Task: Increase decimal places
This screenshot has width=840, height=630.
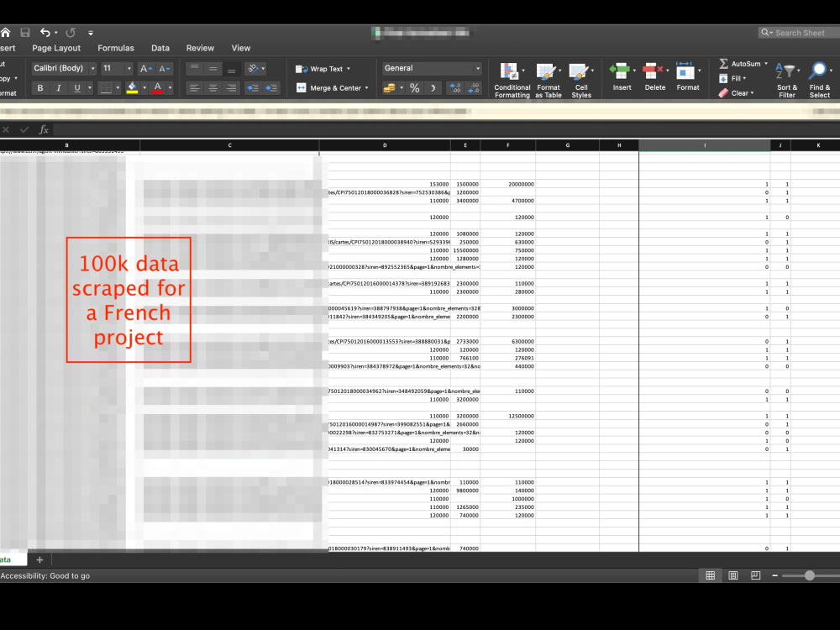Action: click(x=455, y=88)
